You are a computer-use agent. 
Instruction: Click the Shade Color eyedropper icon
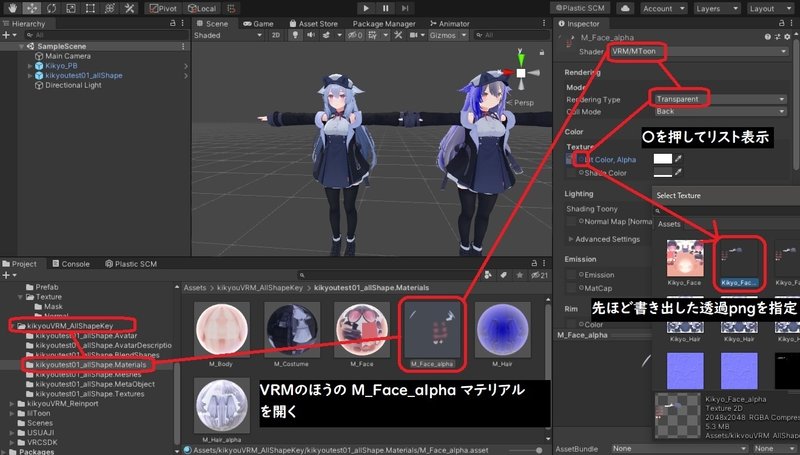click(x=679, y=172)
